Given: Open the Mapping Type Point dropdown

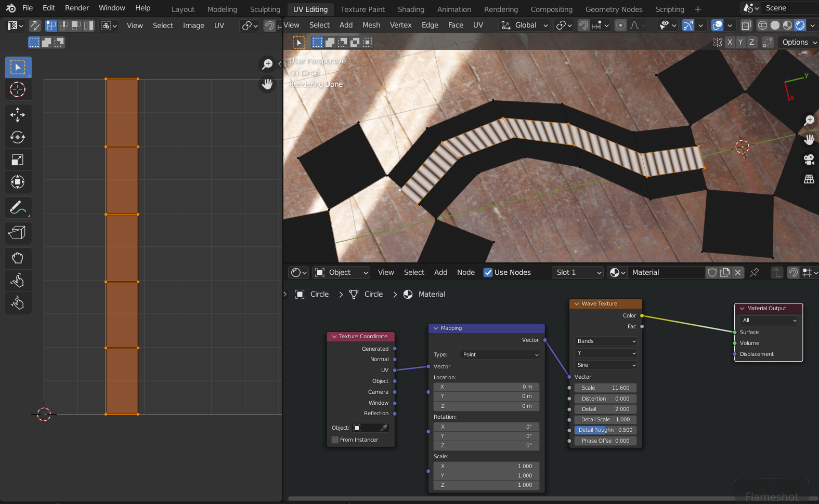Looking at the screenshot, I should (x=500, y=355).
